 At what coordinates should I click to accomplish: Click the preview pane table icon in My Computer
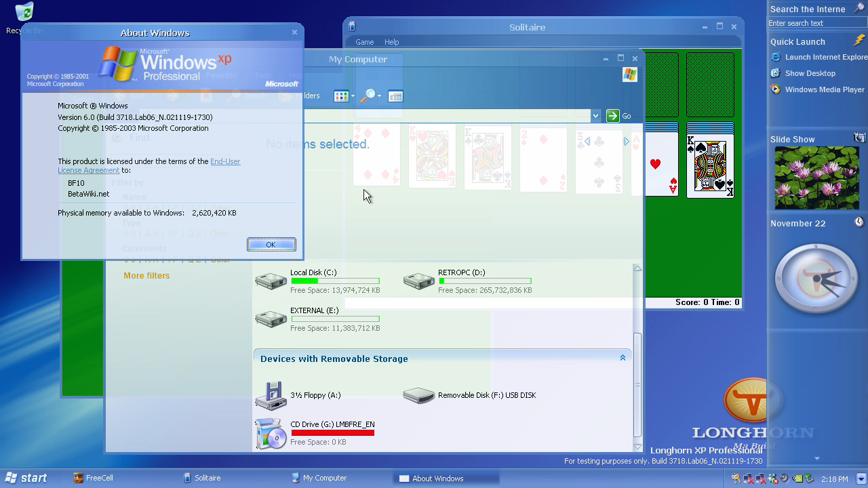(x=395, y=96)
